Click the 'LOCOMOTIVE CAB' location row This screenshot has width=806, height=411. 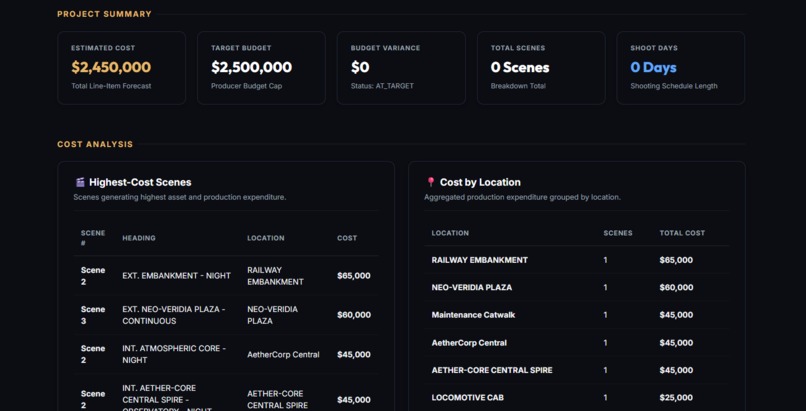468,398
